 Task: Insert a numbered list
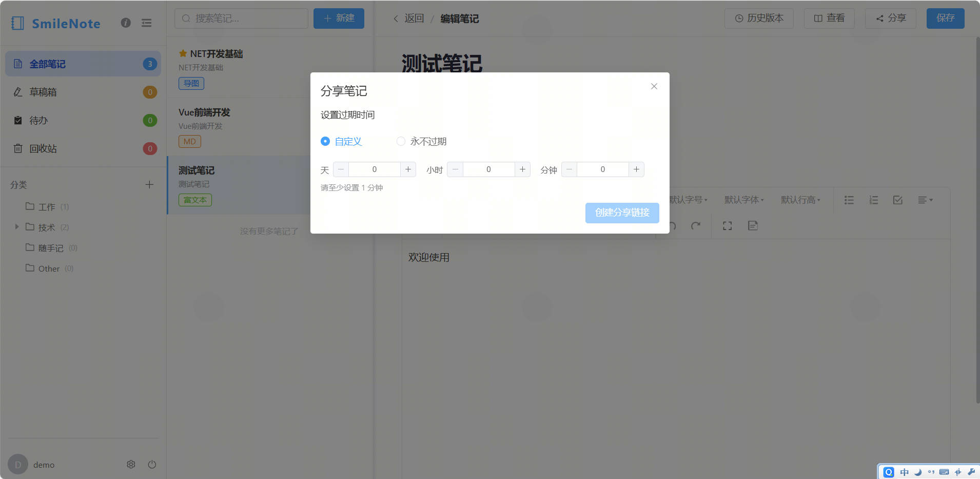tap(873, 200)
